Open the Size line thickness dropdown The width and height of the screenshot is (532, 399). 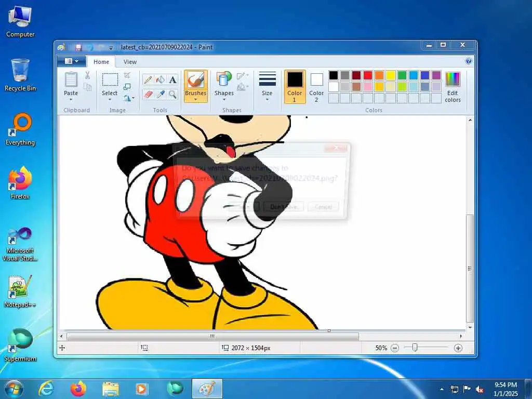pyautogui.click(x=267, y=86)
